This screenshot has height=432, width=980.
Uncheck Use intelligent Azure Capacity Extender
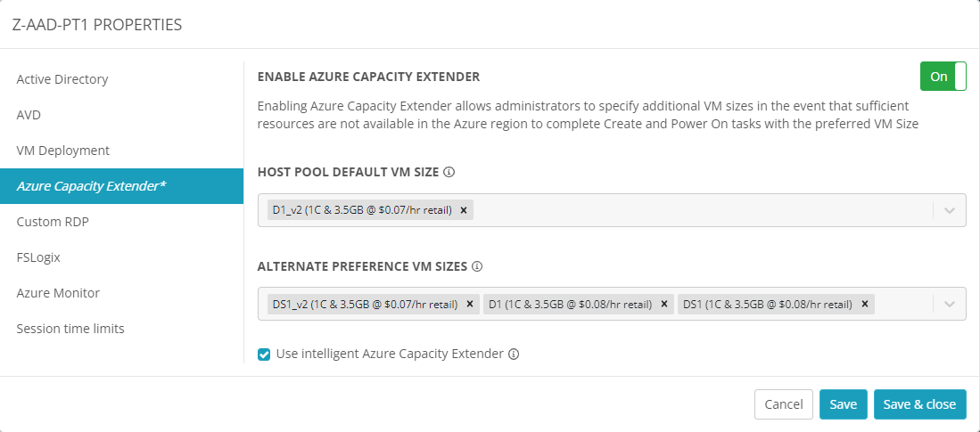(264, 355)
